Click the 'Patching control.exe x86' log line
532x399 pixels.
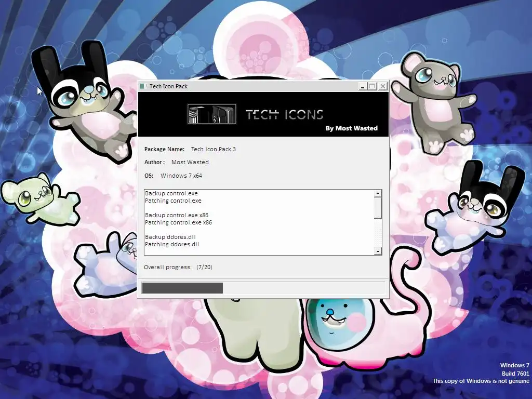[179, 222]
